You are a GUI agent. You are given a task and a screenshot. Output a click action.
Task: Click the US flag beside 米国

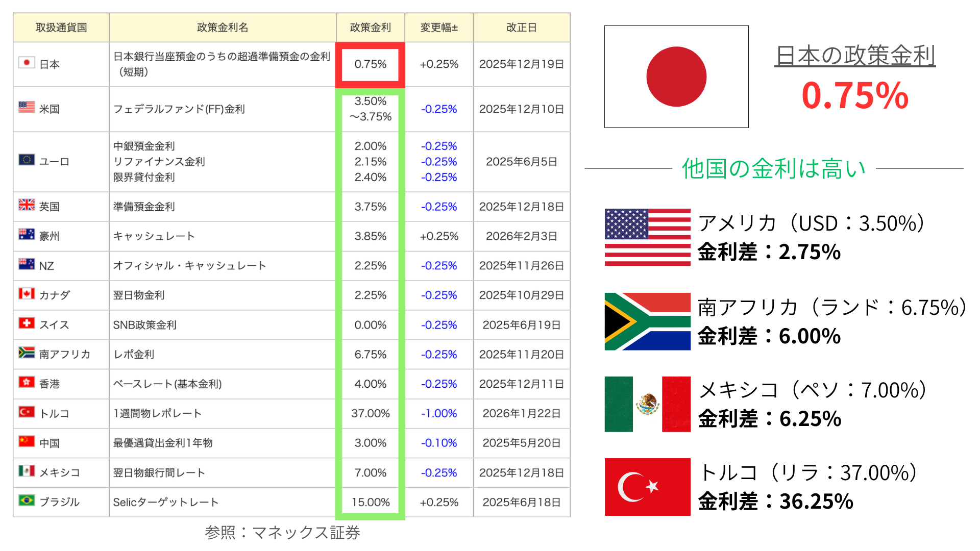(27, 107)
